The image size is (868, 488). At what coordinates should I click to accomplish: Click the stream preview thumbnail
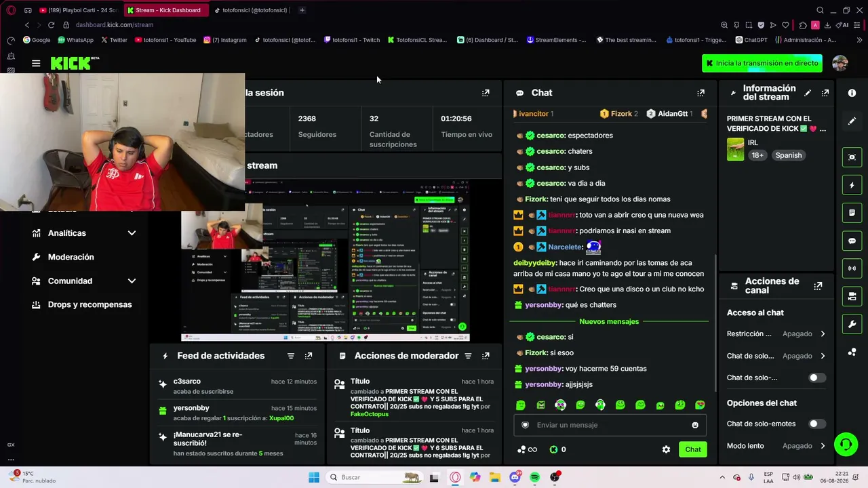[325, 260]
